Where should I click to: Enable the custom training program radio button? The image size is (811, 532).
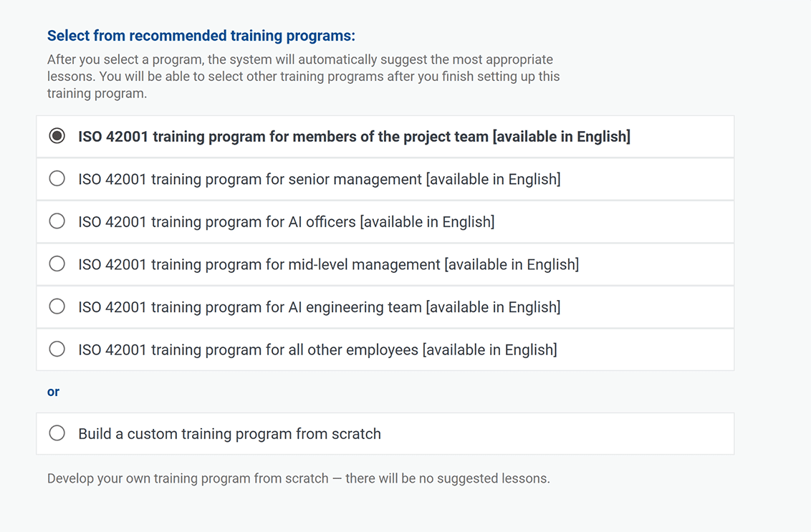coord(57,433)
